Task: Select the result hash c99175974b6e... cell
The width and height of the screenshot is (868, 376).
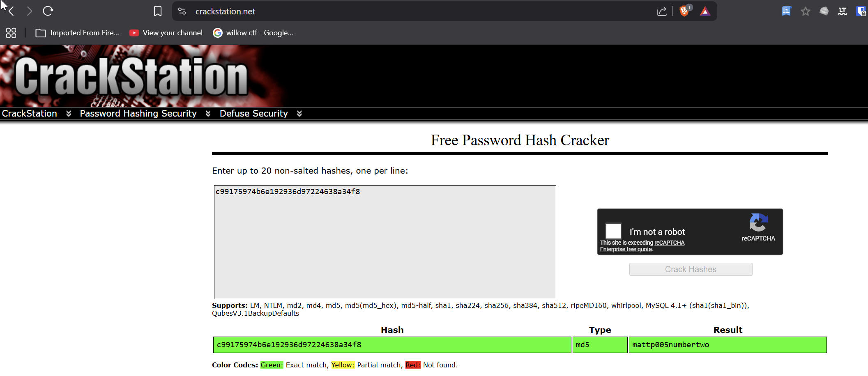Action: [x=392, y=345]
